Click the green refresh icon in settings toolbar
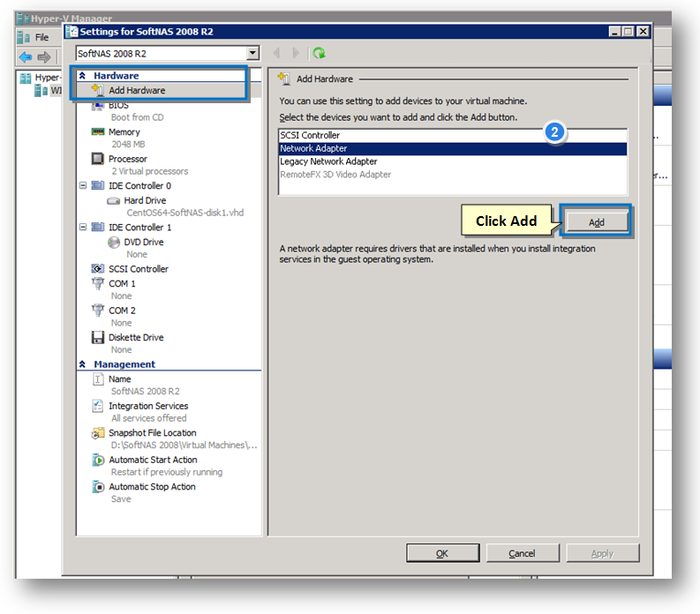The width and height of the screenshot is (700, 614). pos(320,53)
